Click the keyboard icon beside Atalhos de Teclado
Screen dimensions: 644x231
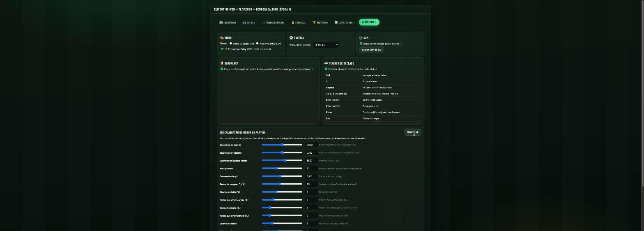point(326,63)
